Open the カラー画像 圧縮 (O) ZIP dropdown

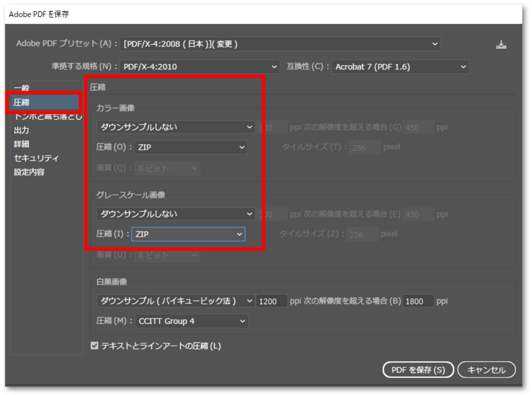click(191, 147)
